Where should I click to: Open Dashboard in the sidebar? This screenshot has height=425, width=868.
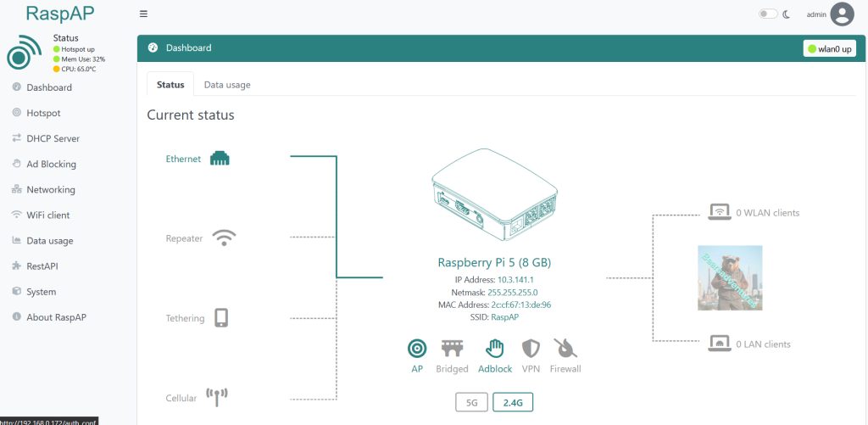49,87
